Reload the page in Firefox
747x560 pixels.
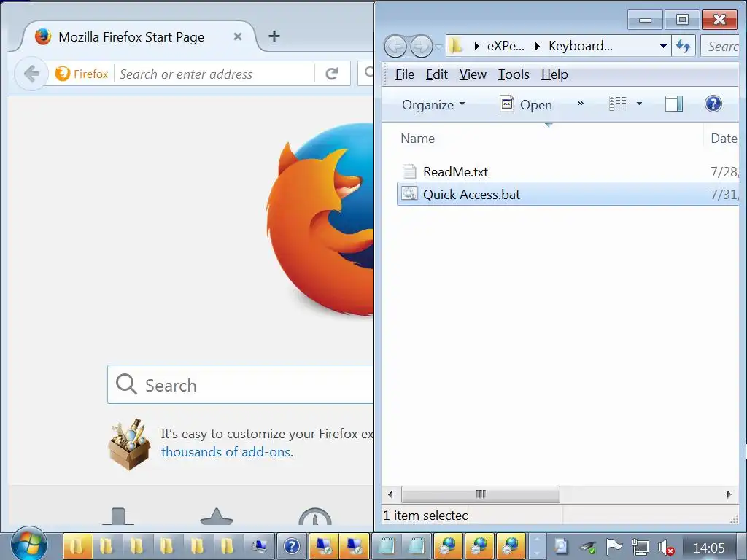click(332, 74)
